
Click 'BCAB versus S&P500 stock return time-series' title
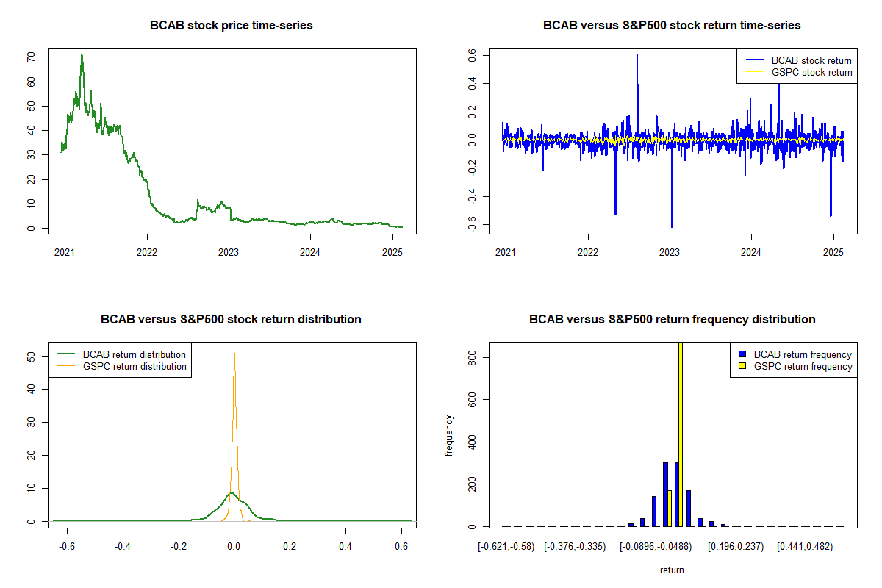672,26
